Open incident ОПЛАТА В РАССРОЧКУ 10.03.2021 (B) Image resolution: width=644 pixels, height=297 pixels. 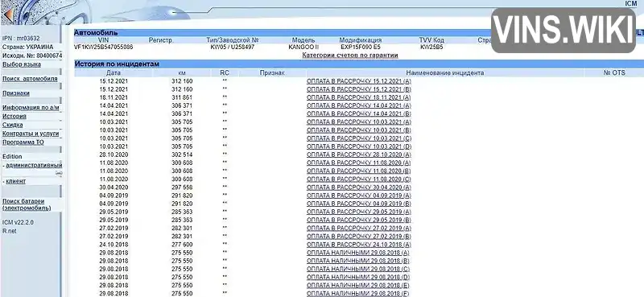pos(358,130)
